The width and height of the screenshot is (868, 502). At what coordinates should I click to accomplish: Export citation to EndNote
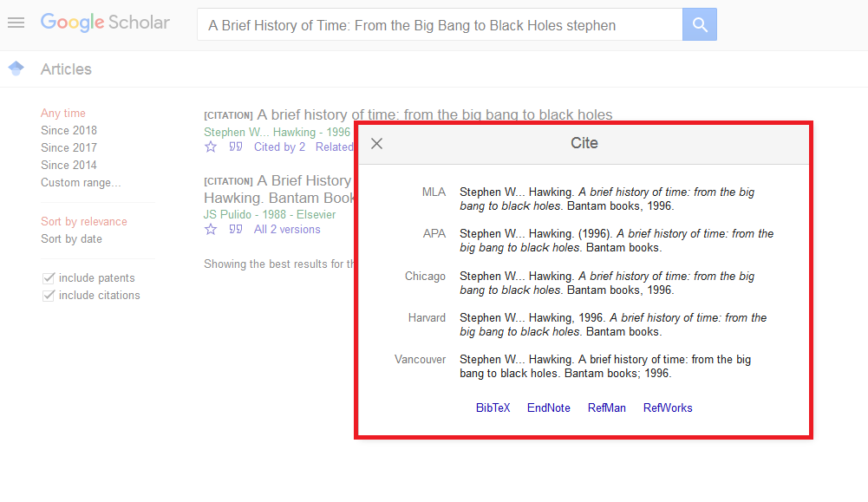[549, 407]
